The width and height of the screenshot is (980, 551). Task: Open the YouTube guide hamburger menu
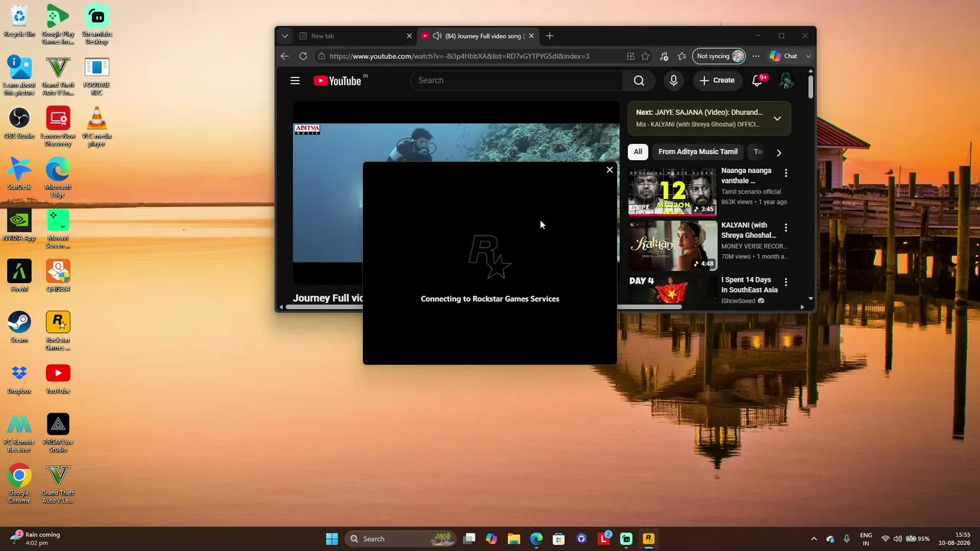point(295,80)
